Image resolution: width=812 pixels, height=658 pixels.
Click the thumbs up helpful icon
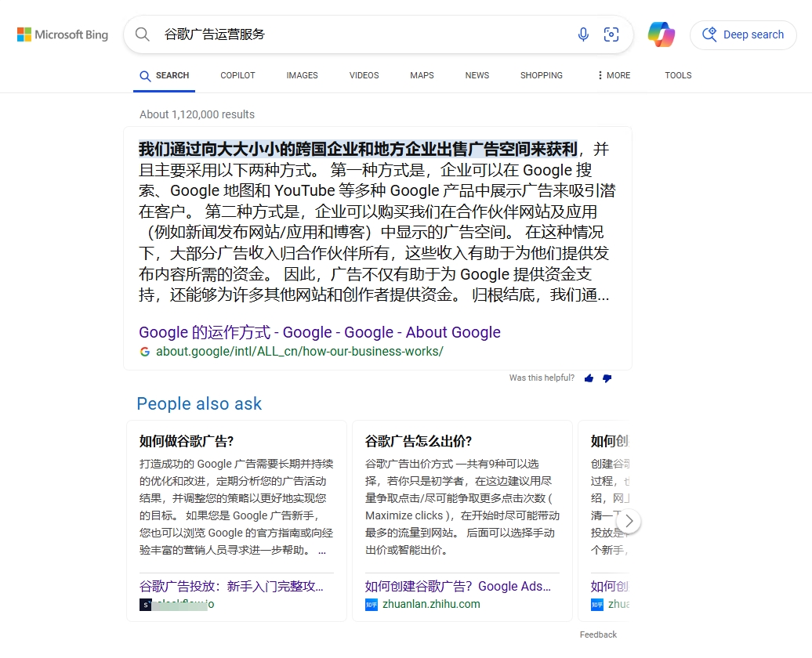pyautogui.click(x=589, y=378)
